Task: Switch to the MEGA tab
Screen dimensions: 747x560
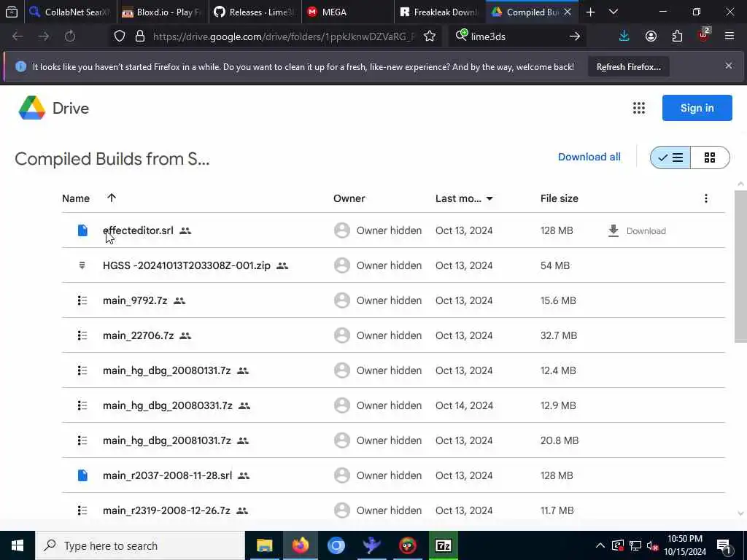Action: click(x=347, y=12)
